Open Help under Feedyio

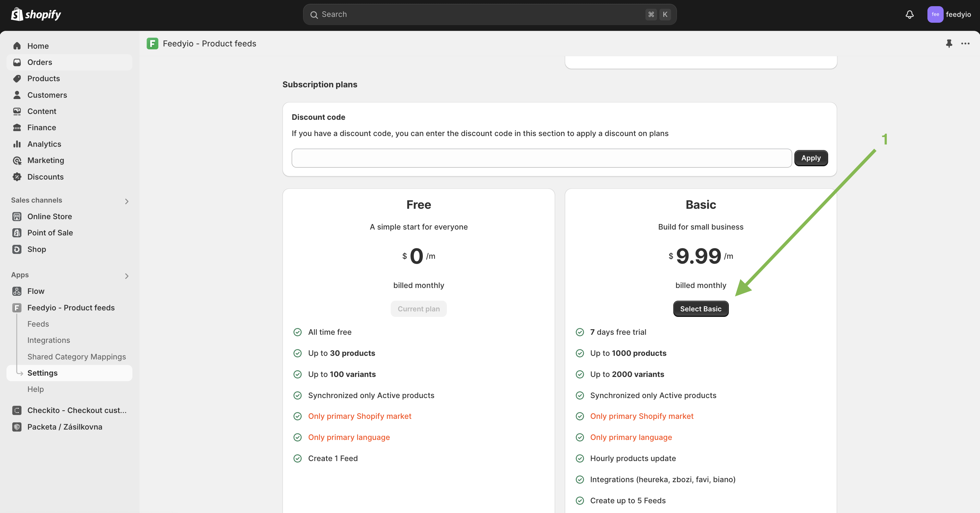35,389
